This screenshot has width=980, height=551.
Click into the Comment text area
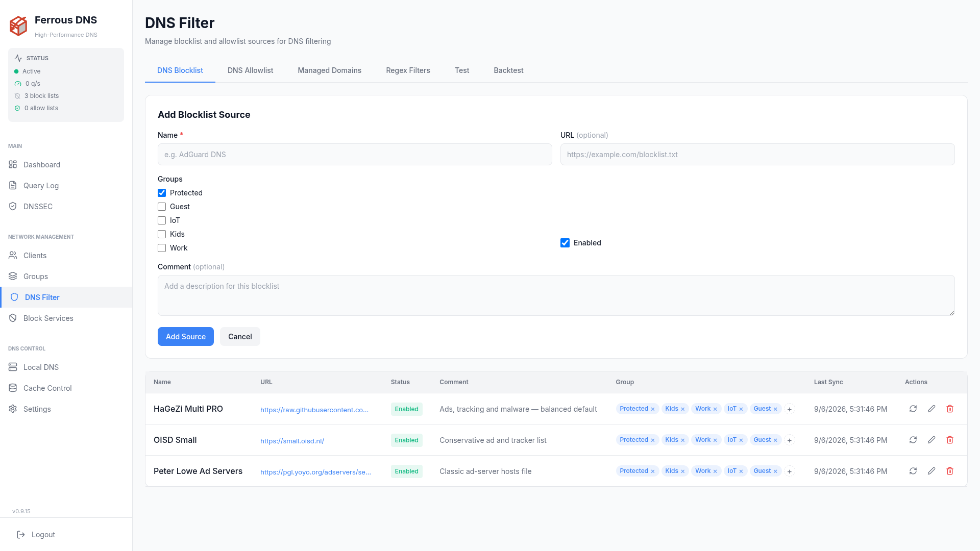(556, 295)
